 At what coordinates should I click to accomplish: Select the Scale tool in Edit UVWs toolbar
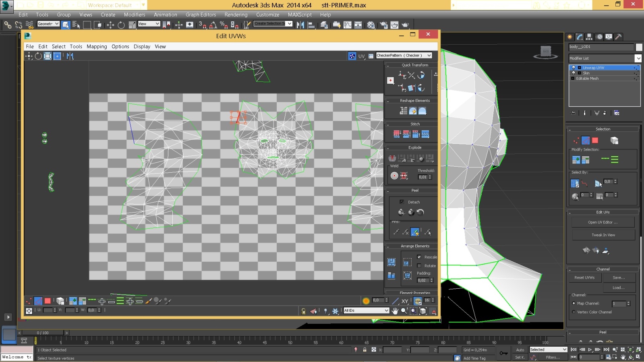[48, 56]
